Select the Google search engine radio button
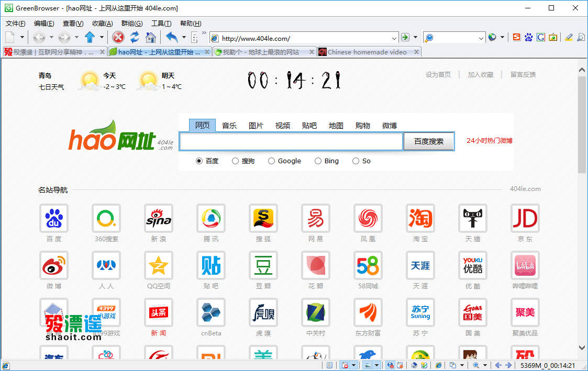The width and height of the screenshot is (588, 371). pos(271,161)
